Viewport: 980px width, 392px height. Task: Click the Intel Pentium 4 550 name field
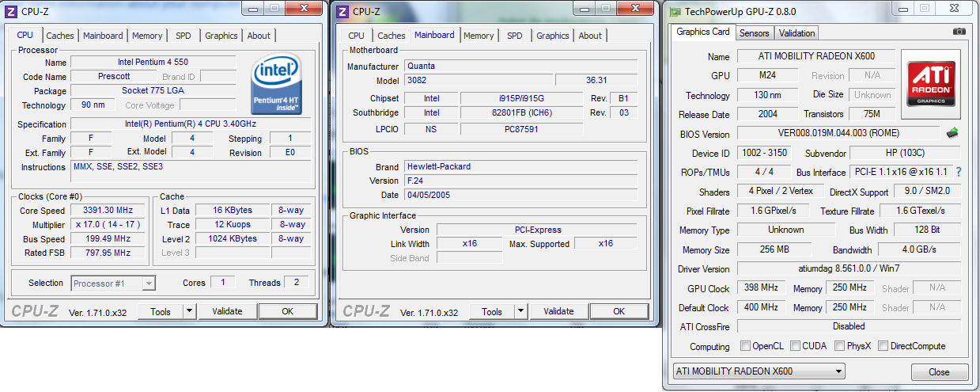tap(153, 62)
